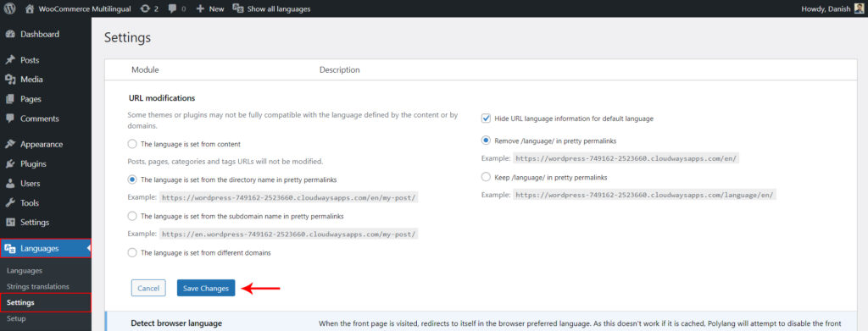Click the URL modifications heading
868x331 pixels.
[x=162, y=98]
